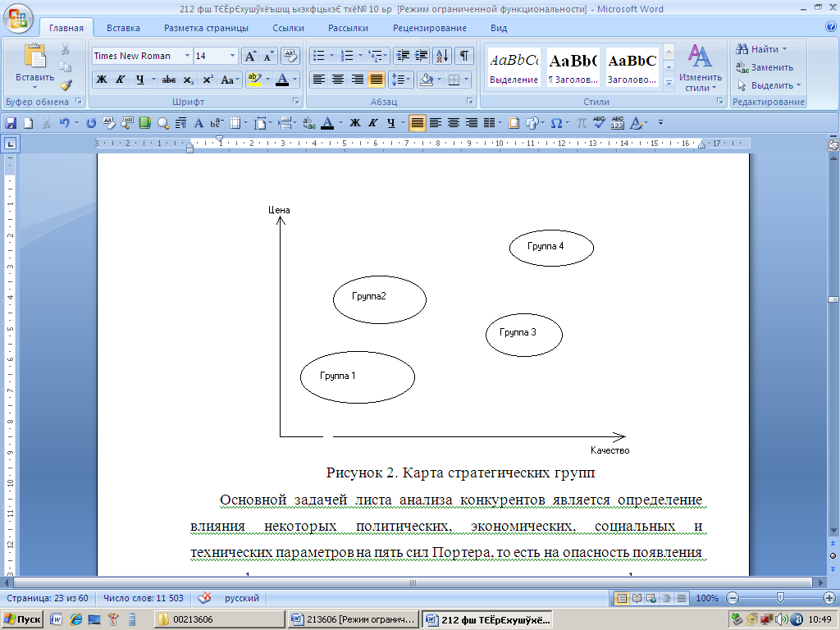
Task: Click the zoom slider handle
Action: (x=781, y=598)
